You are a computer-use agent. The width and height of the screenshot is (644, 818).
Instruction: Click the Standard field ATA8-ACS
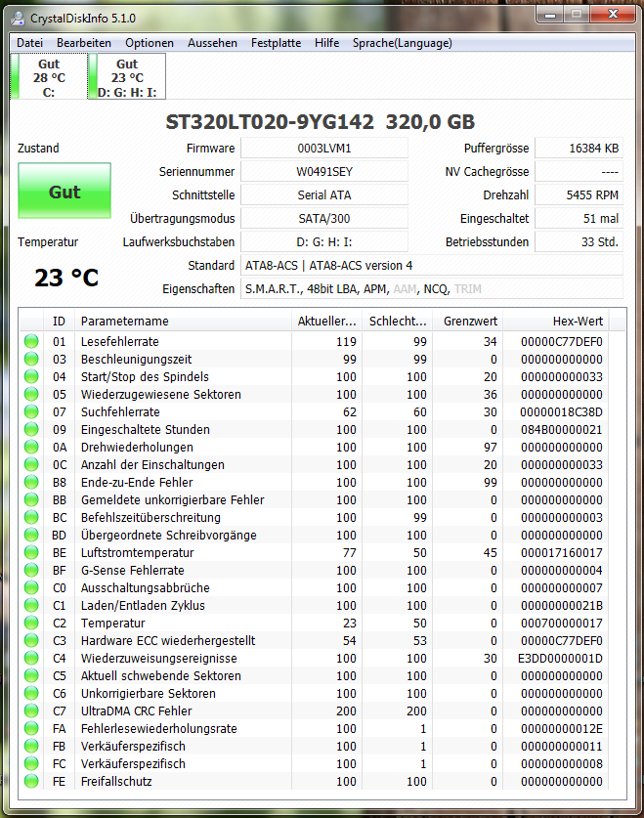point(432,266)
